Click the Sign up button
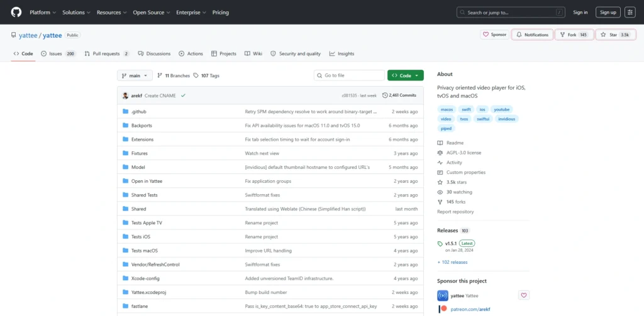The width and height of the screenshot is (644, 316). tap(608, 13)
